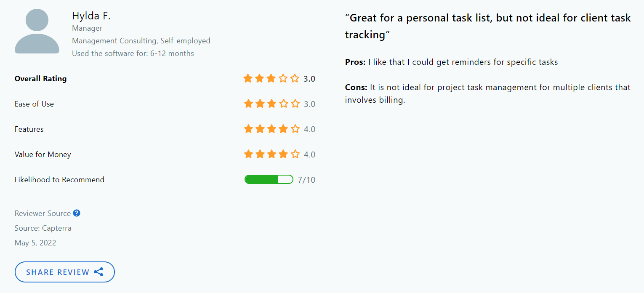644x293 pixels.
Task: Click the third star of Overall Rating
Action: pyautogui.click(x=271, y=78)
